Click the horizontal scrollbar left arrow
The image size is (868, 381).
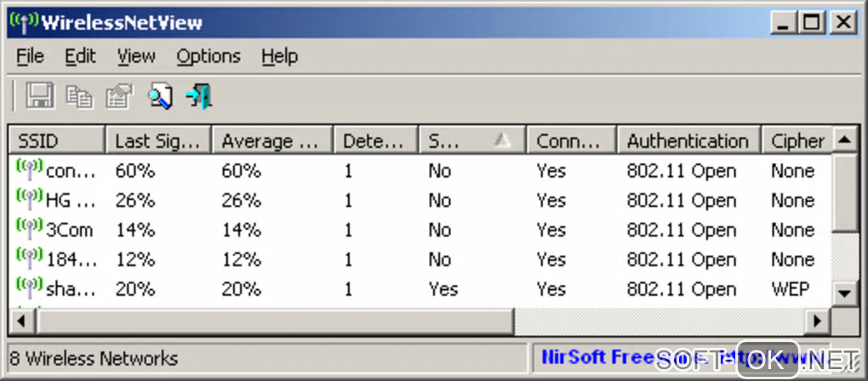(x=20, y=321)
